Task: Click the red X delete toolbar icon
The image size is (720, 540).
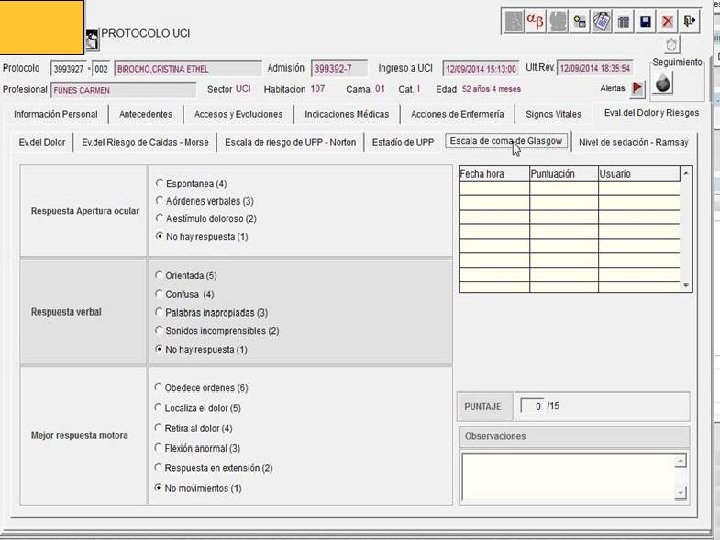Action: click(x=667, y=22)
